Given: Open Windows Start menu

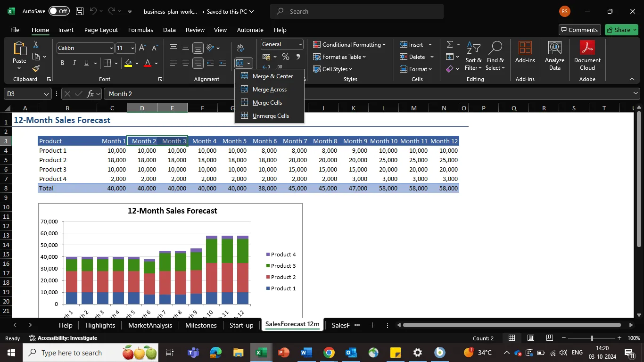Looking at the screenshot, I should click(11, 353).
